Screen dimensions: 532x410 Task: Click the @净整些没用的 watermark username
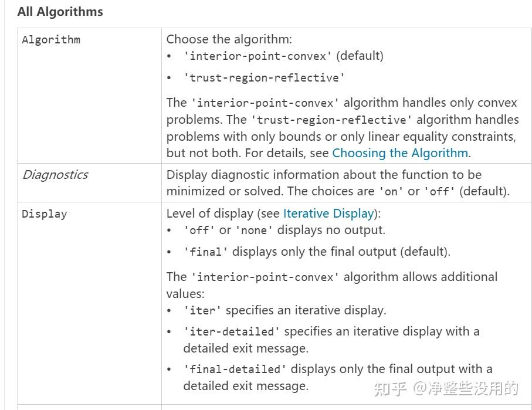click(466, 388)
